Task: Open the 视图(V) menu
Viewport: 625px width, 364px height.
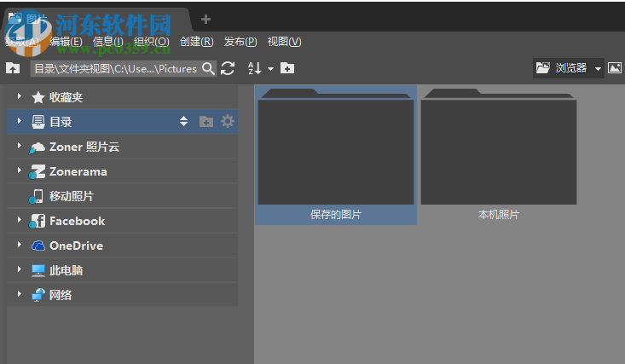Action: point(284,42)
